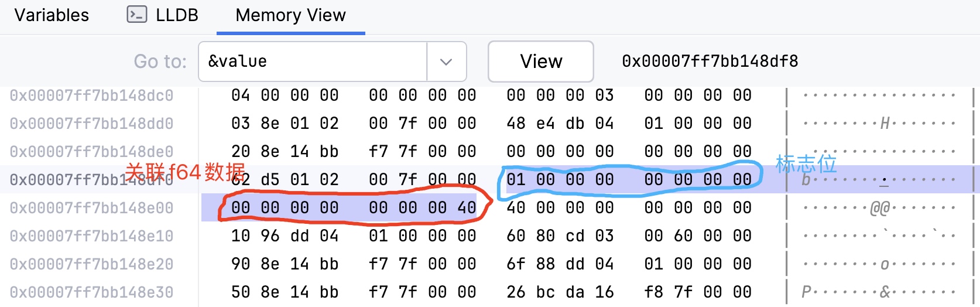Screen dimensions: 980x307
Task: Open the LLDB tab
Action: click(x=163, y=15)
